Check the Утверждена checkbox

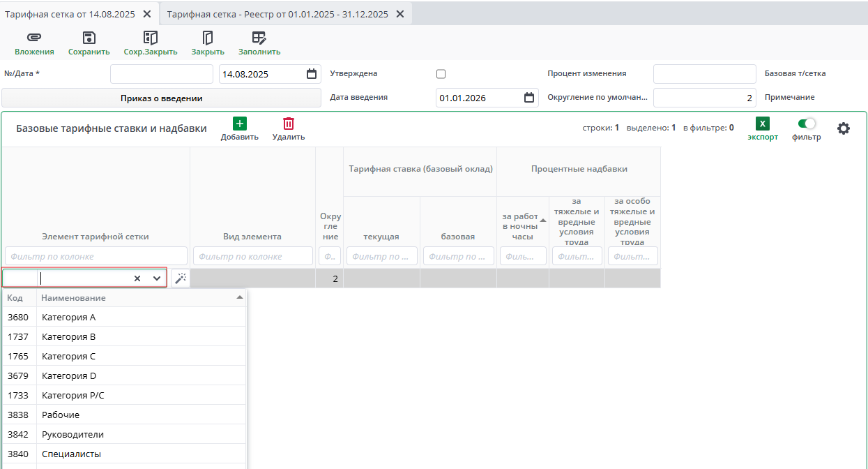[441, 74]
